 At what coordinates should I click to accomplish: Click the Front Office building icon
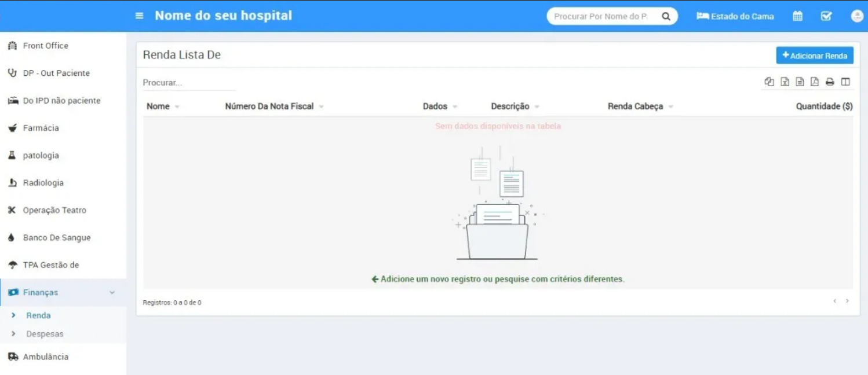[x=12, y=46]
